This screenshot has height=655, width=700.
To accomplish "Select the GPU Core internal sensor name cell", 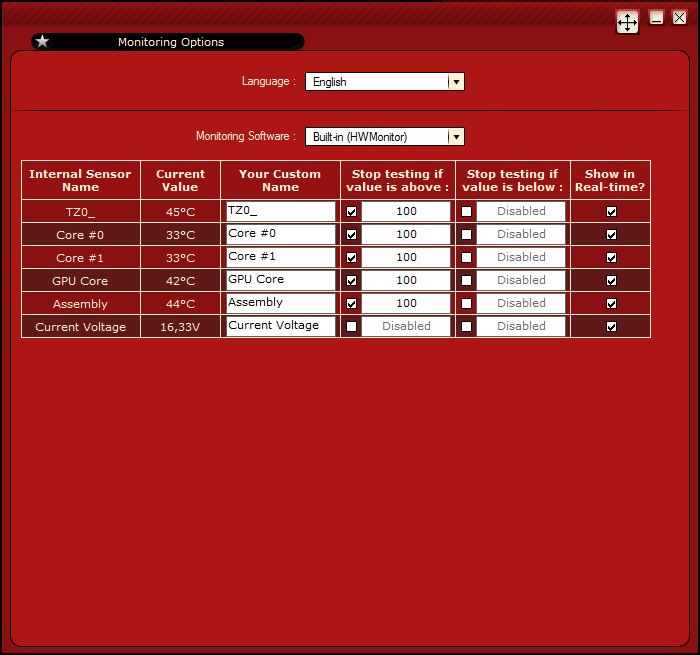I will click(x=80, y=280).
